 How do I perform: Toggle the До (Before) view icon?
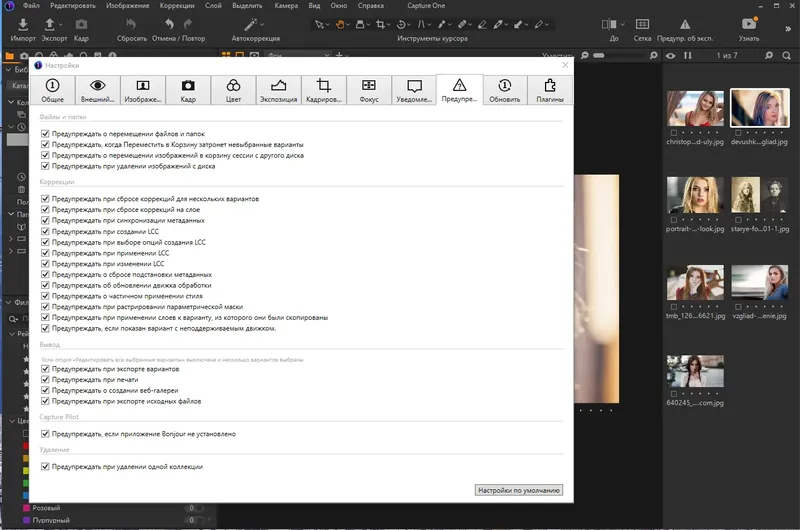pos(609,24)
